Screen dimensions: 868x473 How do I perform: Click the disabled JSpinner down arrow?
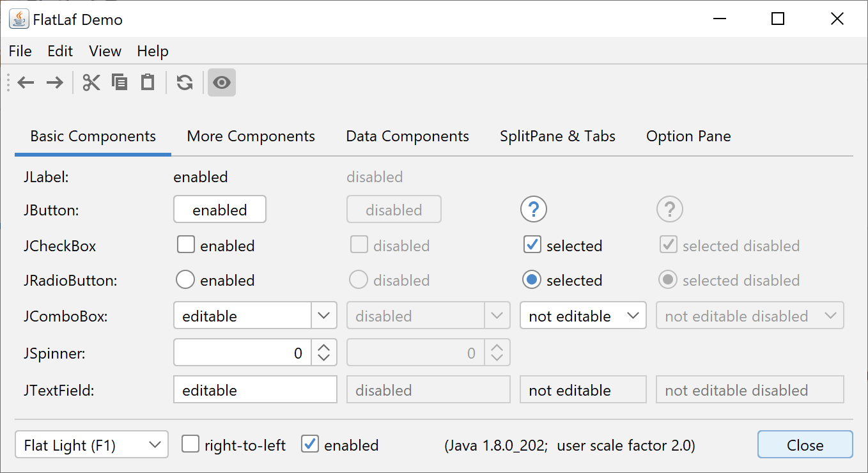point(497,359)
